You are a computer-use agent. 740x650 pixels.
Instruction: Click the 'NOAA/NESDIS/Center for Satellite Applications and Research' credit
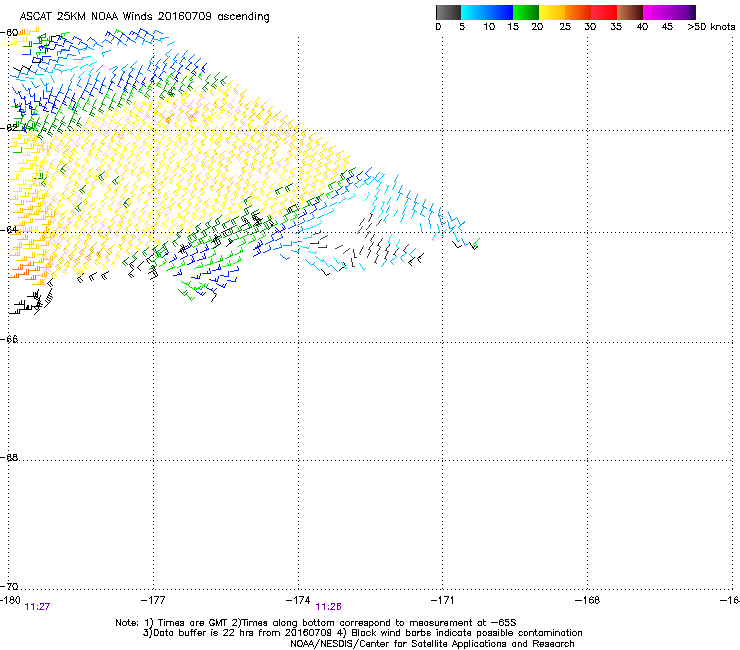click(x=432, y=643)
